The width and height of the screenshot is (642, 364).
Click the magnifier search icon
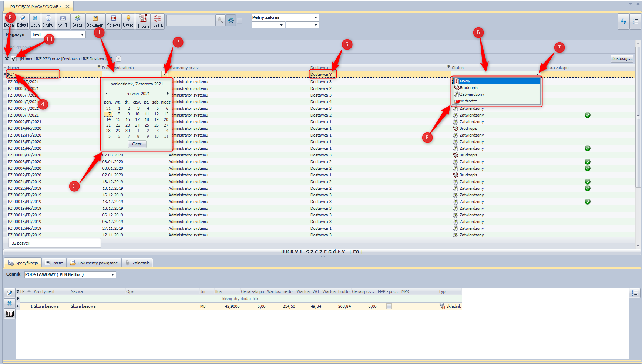pos(221,20)
